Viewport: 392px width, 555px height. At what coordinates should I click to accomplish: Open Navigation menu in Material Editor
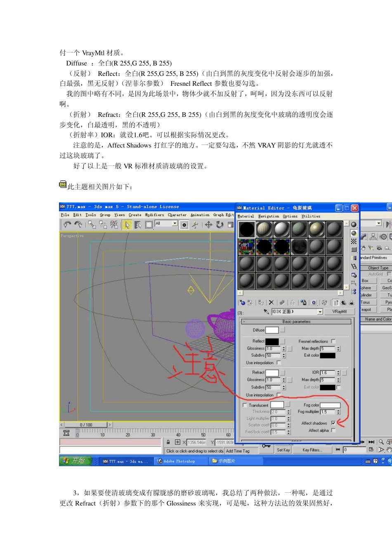269,216
